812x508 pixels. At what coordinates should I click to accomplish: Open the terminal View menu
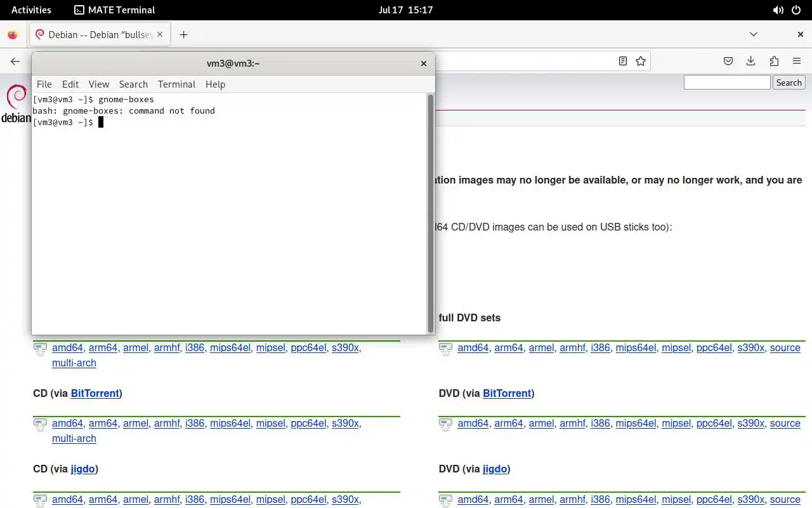click(99, 84)
